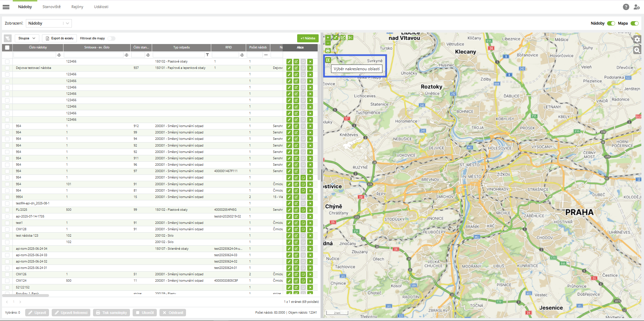Screen dimensions: 644x321
Task: Click the Export do excelu button
Action: [x=59, y=38]
